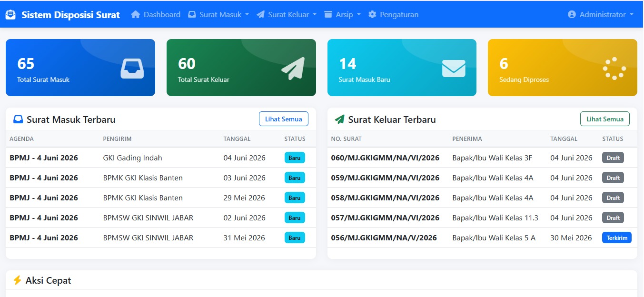Click the Baru badge for GKI Gading Indah
Screen dimensions: 644x297
coord(295,158)
